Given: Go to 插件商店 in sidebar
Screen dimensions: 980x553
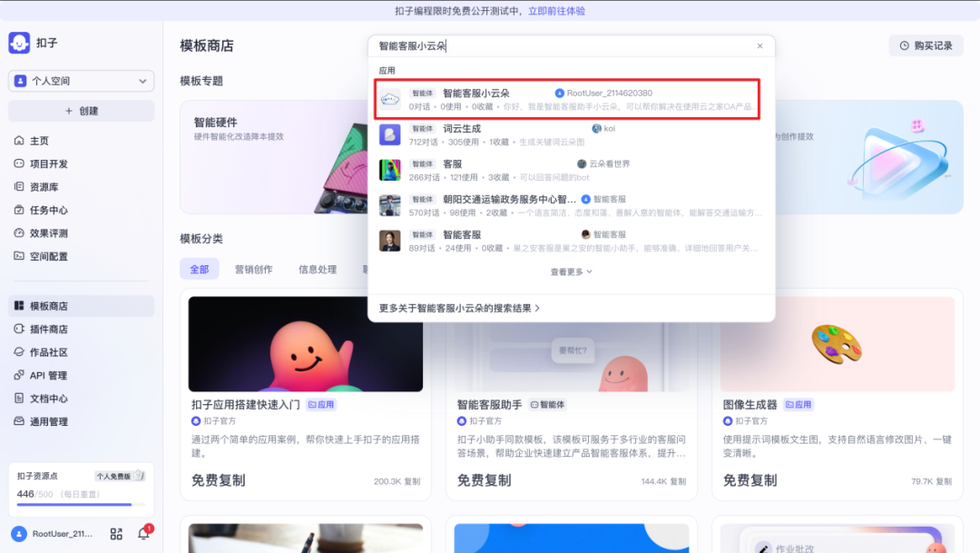Looking at the screenshot, I should 48,330.
